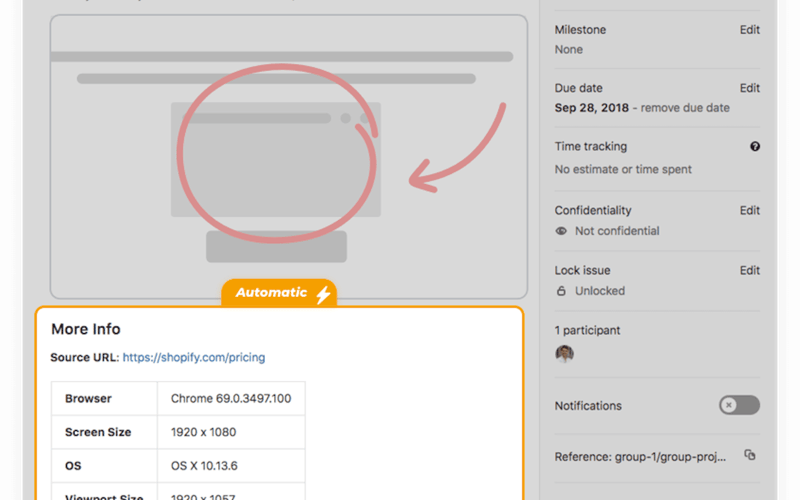800x500 pixels.
Task: Edit Confidentiality setting
Action: pyautogui.click(x=749, y=210)
